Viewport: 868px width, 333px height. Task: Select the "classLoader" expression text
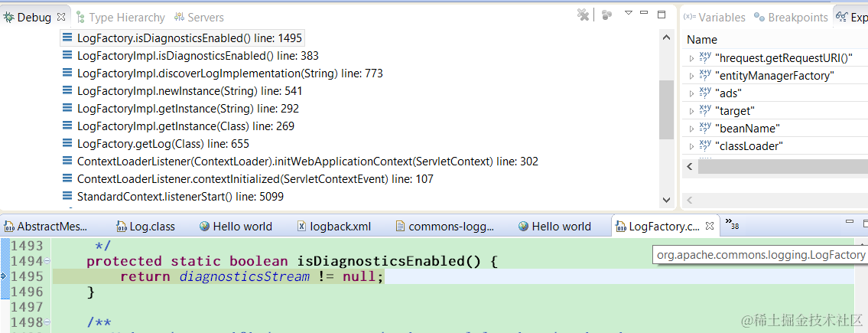[749, 147]
